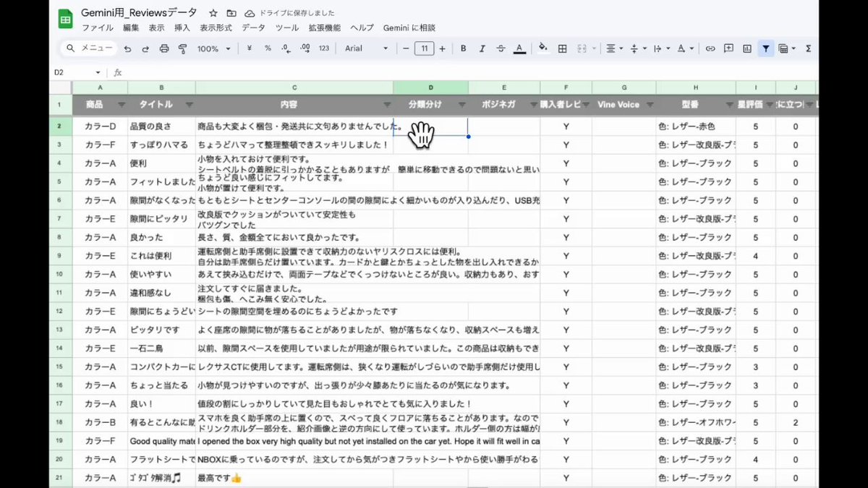The height and width of the screenshot is (488, 868).
Task: Open the ファイル menu
Action: 98,27
